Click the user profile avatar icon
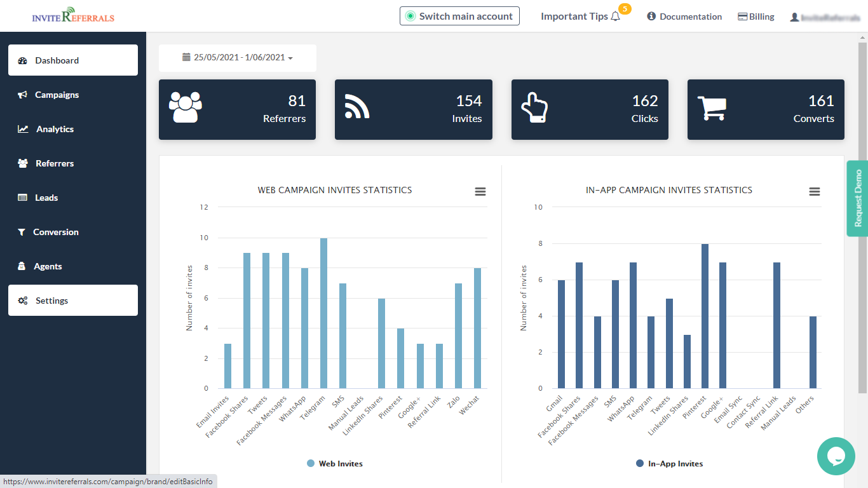This screenshot has width=868, height=488. click(794, 17)
